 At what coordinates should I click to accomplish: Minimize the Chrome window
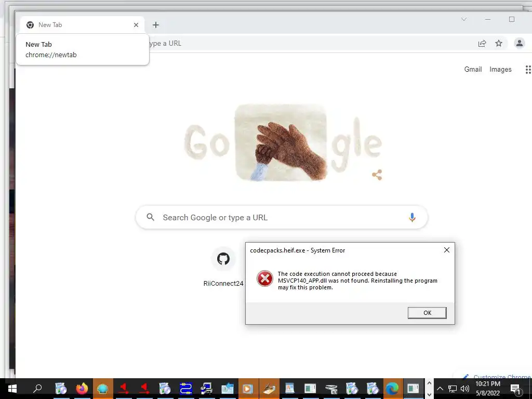487,19
